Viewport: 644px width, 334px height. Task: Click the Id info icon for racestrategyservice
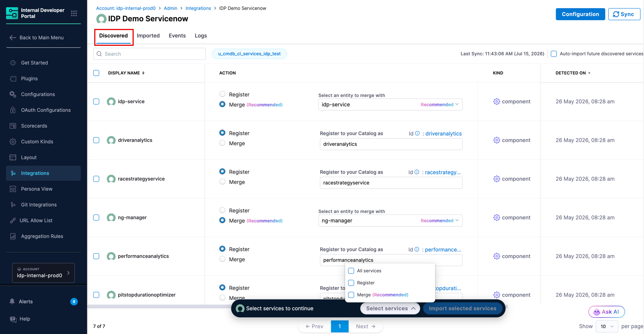[417, 172]
